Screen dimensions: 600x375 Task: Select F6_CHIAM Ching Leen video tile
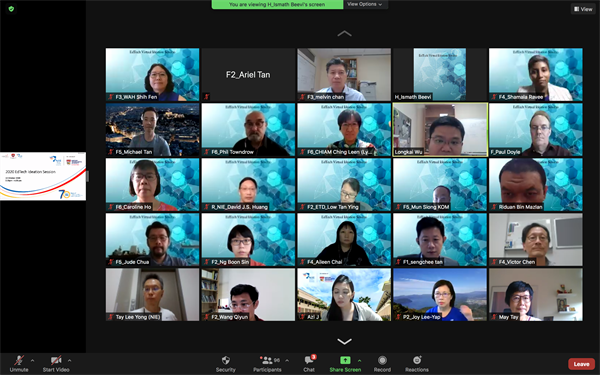coord(344,130)
